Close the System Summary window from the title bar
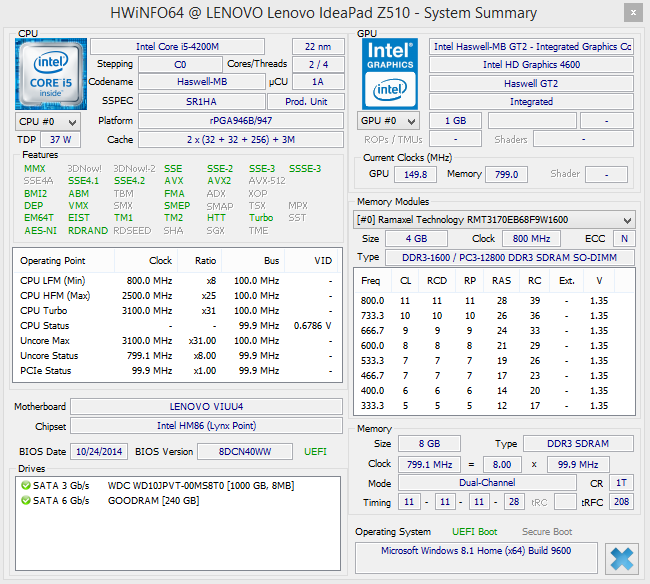The image size is (650, 584). coord(633,13)
